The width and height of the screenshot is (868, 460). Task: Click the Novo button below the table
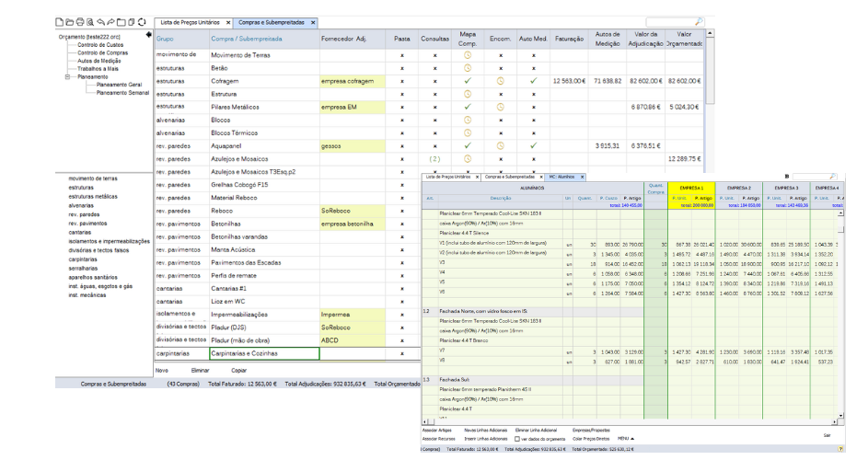[162, 371]
